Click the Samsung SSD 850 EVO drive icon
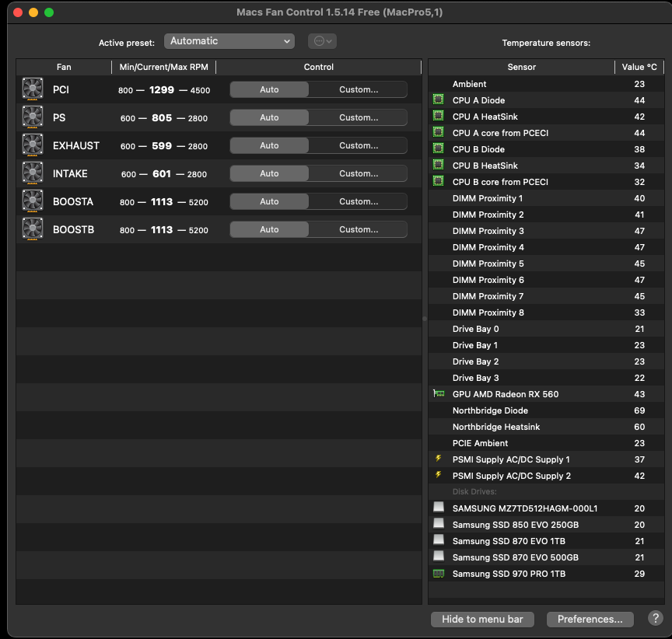Screen dimensions: 672x639 (x=439, y=523)
